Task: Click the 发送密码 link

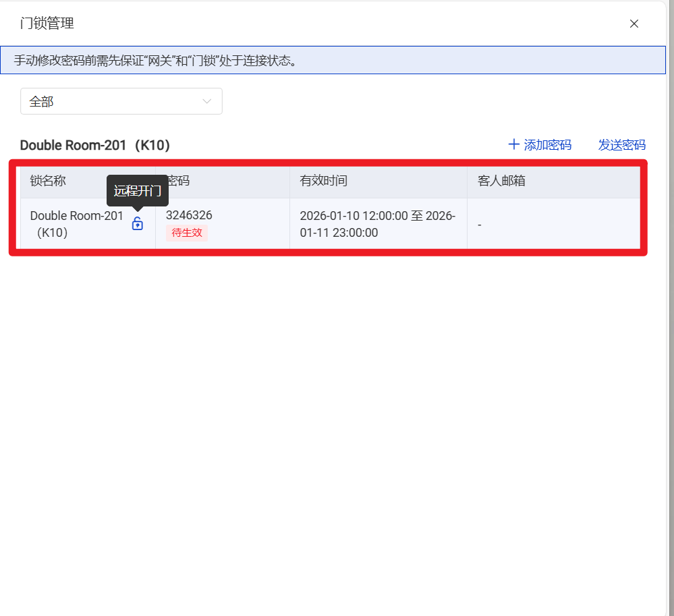Action: (621, 144)
